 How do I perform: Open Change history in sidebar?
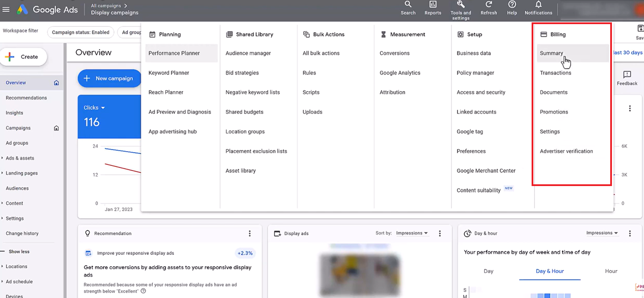pyautogui.click(x=22, y=233)
